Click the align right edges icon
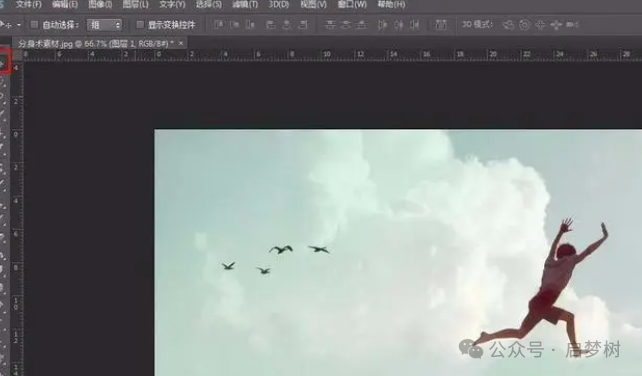642x376 pixels. 303,25
